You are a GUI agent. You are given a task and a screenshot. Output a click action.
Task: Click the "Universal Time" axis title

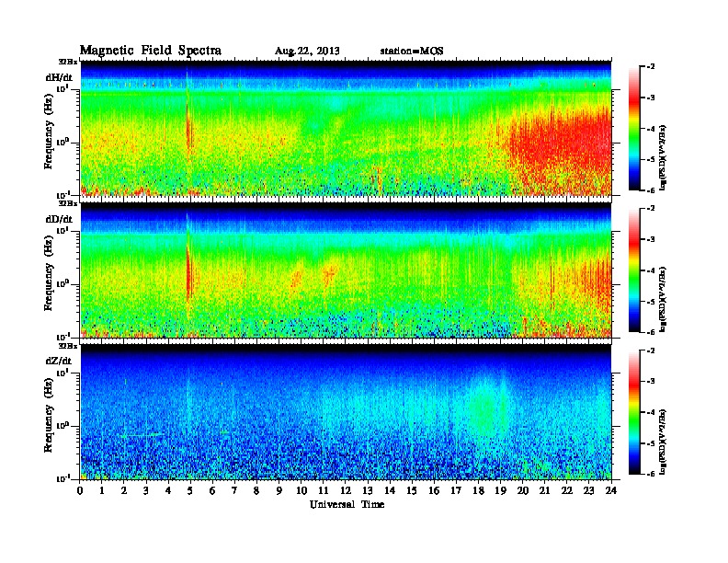[x=347, y=504]
